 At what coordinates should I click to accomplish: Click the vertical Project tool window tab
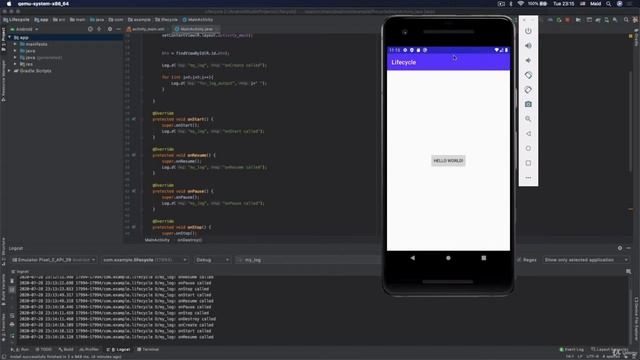pyautogui.click(x=3, y=39)
